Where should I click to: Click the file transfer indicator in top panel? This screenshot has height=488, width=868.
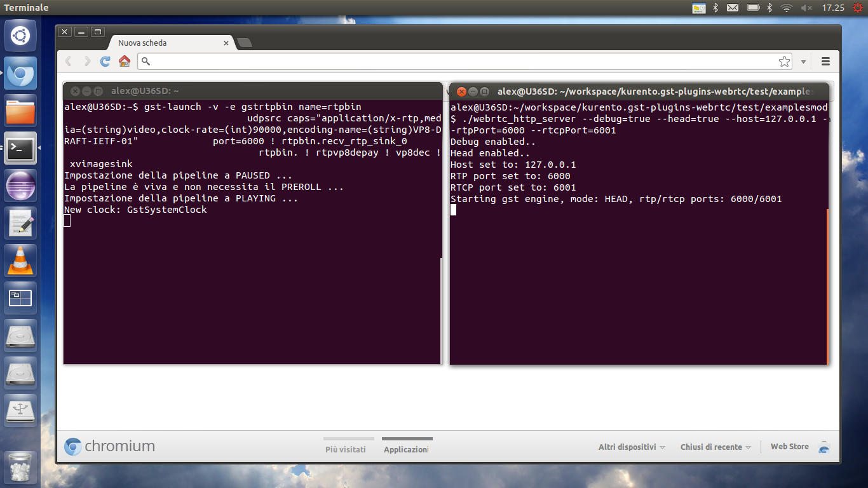698,8
